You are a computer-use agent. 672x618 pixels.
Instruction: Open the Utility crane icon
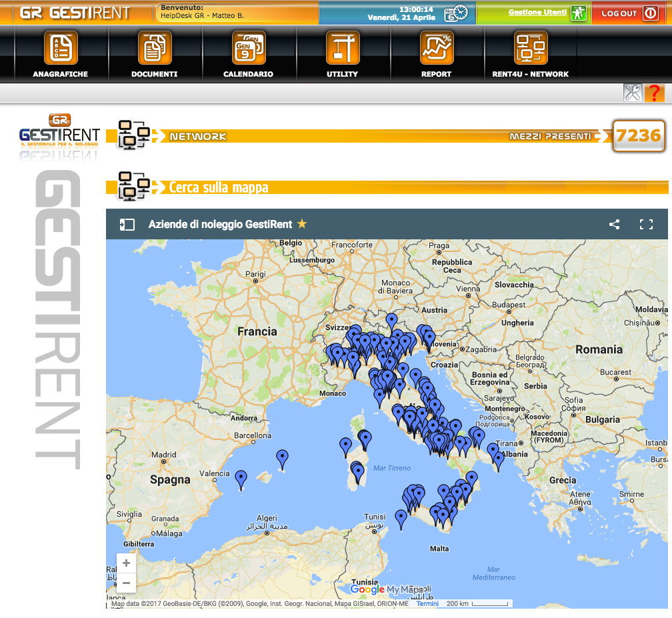(343, 47)
